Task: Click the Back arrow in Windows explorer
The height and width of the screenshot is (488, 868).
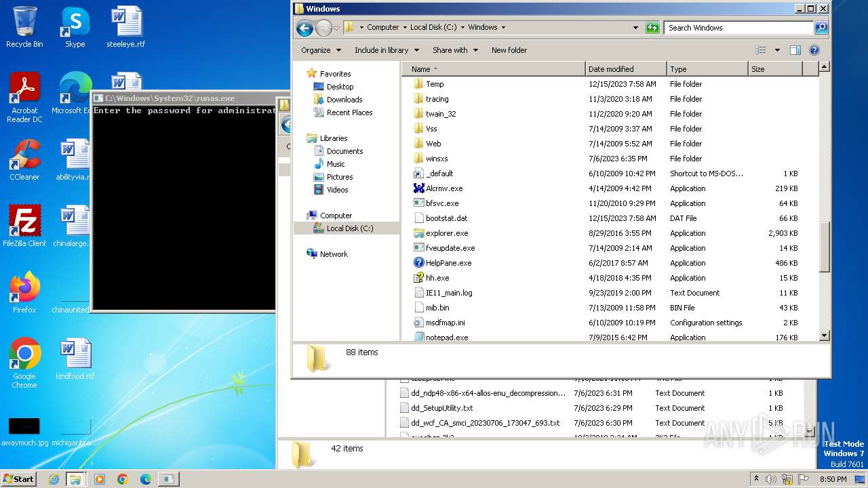Action: pyautogui.click(x=304, y=28)
